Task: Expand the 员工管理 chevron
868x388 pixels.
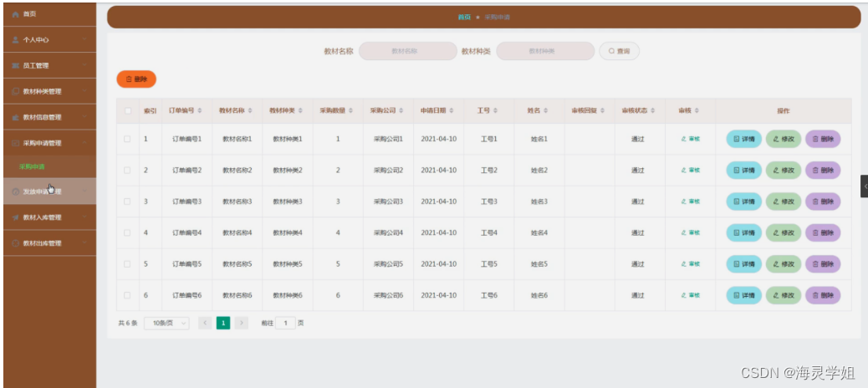Action: [x=84, y=65]
